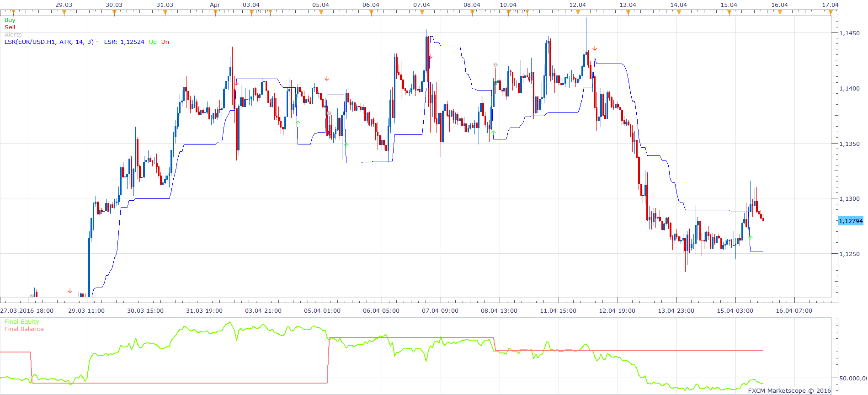Click the '11.04 15:00' time axis label

[558, 311]
